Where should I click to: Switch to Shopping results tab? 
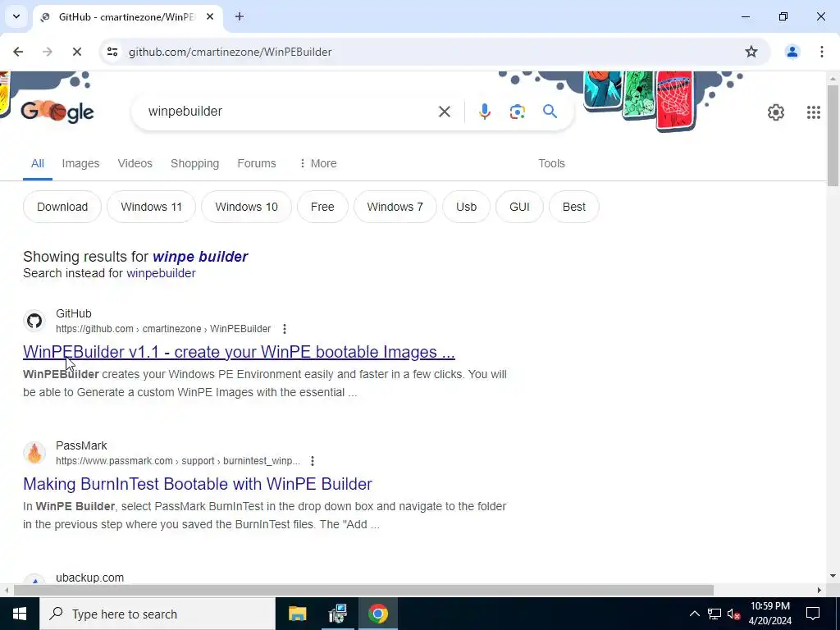(x=194, y=163)
